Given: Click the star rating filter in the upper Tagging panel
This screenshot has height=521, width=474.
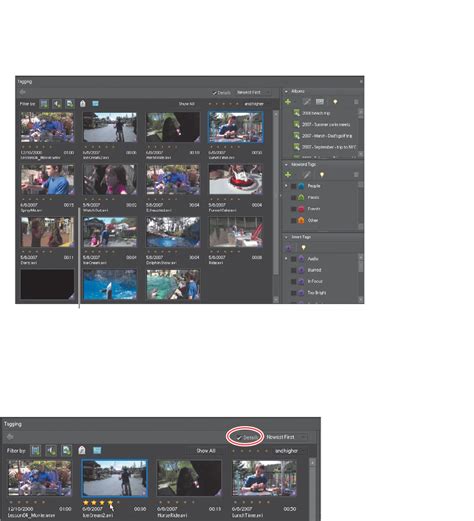Looking at the screenshot, I should click(223, 104).
